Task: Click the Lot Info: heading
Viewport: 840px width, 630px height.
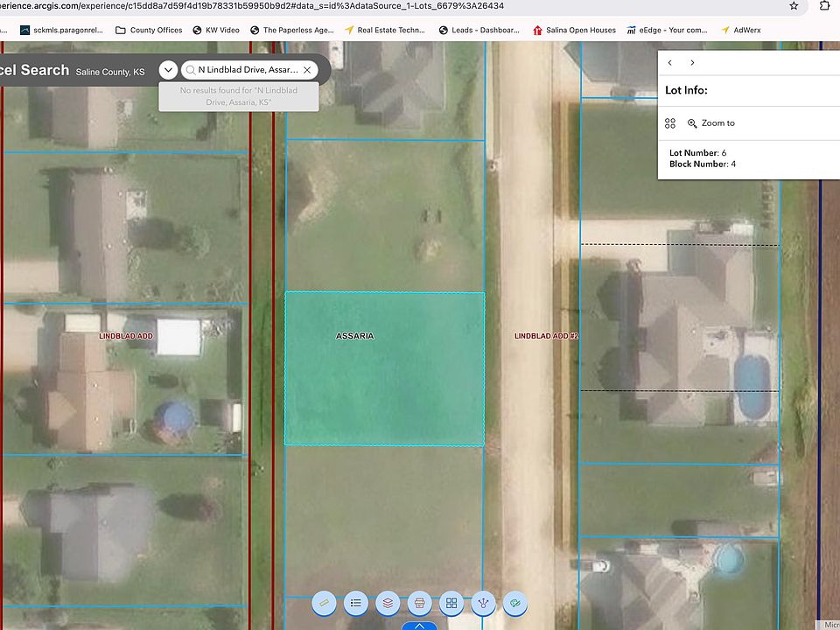Action: 686,90
